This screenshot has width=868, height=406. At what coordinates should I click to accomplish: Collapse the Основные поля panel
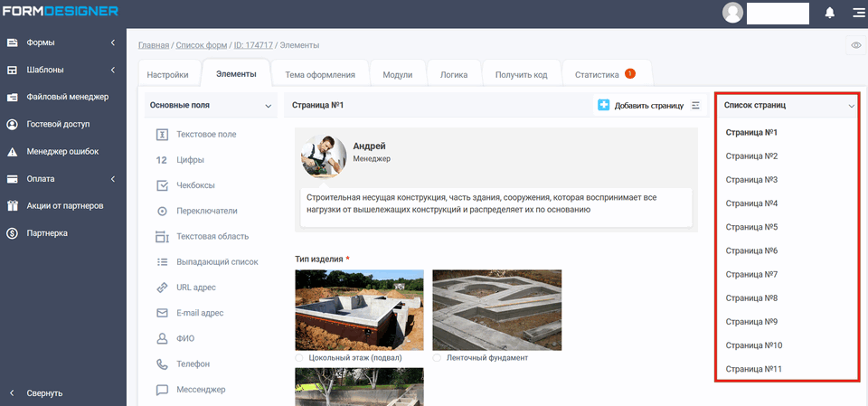click(x=268, y=105)
